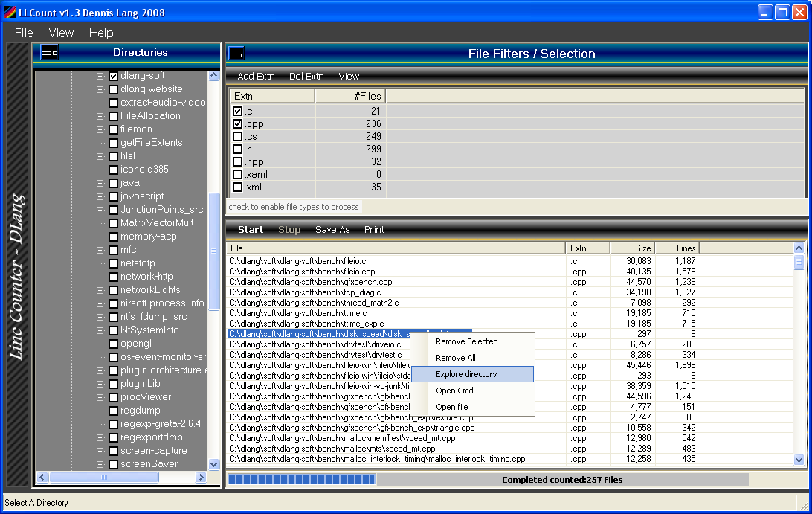Expand the JunctionPoints_src tree node

click(x=100, y=210)
